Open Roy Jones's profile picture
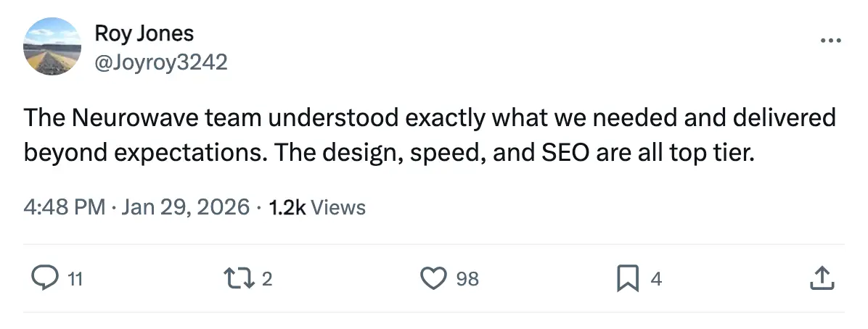The height and width of the screenshot is (329, 868). click(52, 47)
